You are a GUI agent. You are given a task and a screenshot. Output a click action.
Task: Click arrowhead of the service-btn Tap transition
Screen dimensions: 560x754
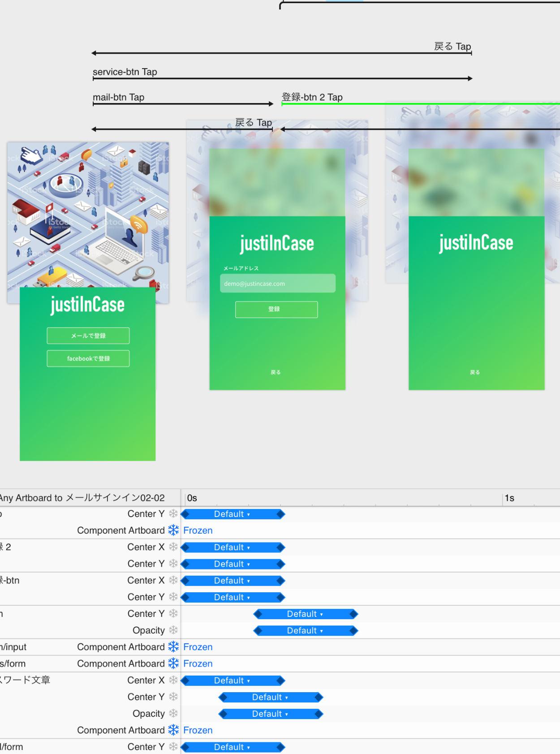(x=470, y=78)
